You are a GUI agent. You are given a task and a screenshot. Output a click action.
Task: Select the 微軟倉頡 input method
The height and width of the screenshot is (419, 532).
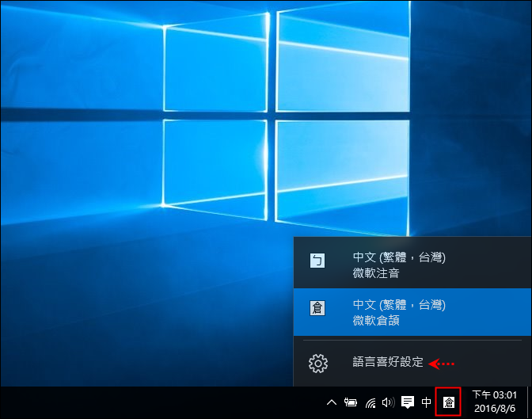412,312
